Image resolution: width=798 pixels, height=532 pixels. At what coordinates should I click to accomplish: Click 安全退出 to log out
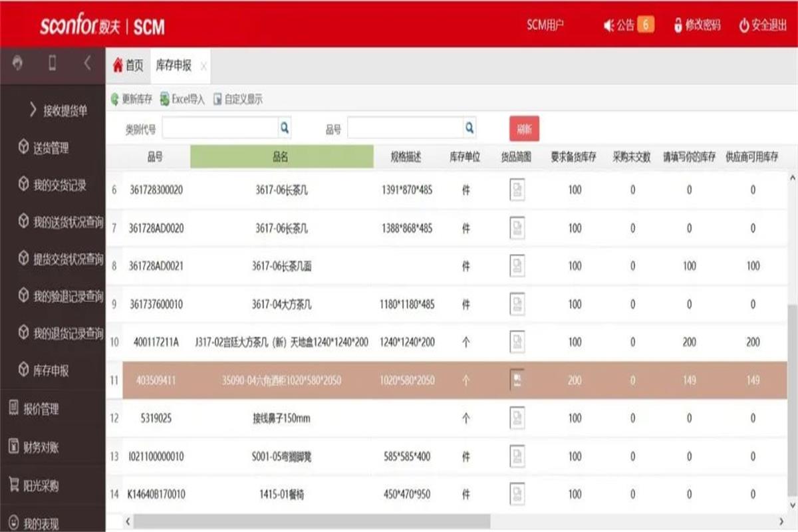click(x=762, y=26)
